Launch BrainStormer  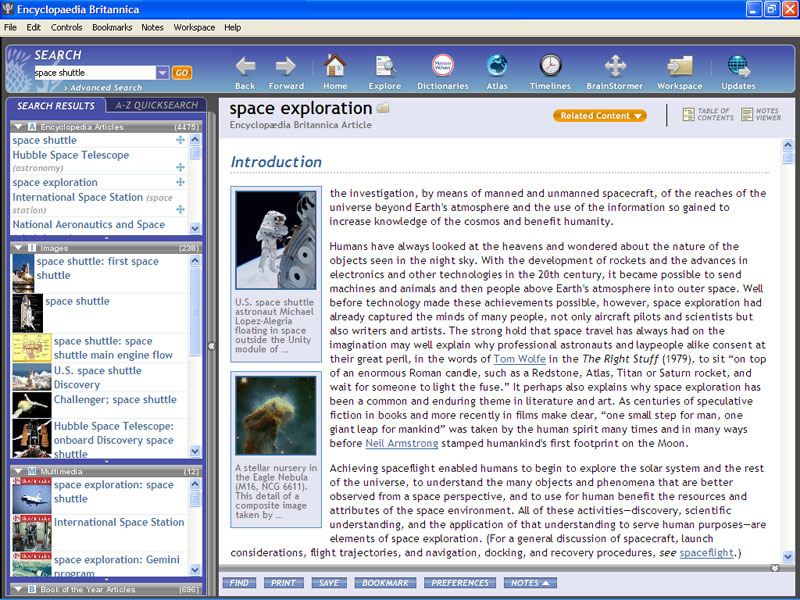point(614,66)
